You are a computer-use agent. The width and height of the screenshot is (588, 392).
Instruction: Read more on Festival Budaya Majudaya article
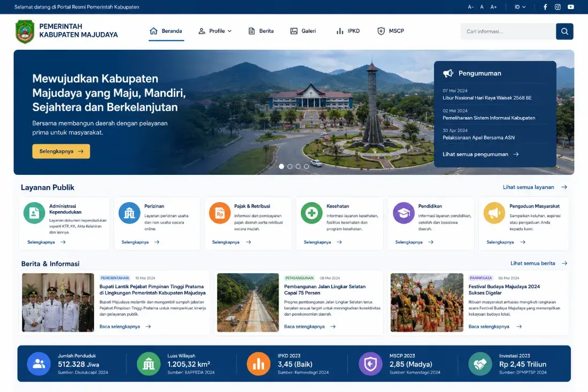[x=495, y=327]
